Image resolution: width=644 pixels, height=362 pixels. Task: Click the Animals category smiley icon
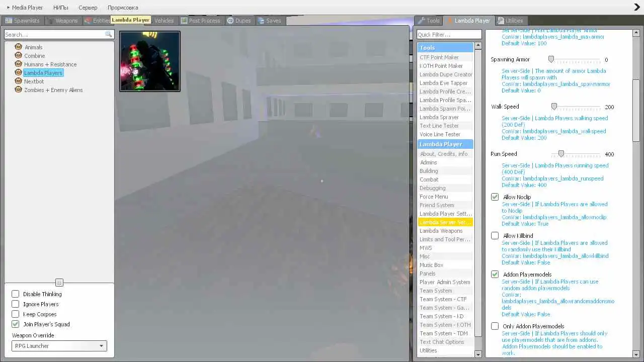click(19, 47)
